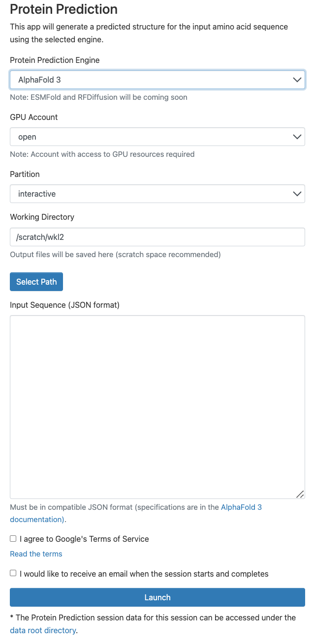Click the chevron arrow on the AlphaFold 3 selector
The width and height of the screenshot is (313, 644).
297,80
